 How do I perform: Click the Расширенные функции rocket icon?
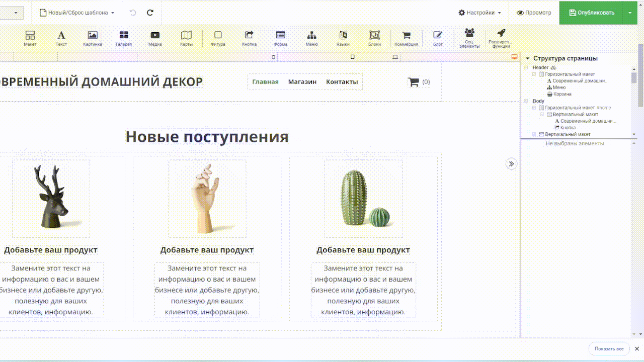pos(501,38)
